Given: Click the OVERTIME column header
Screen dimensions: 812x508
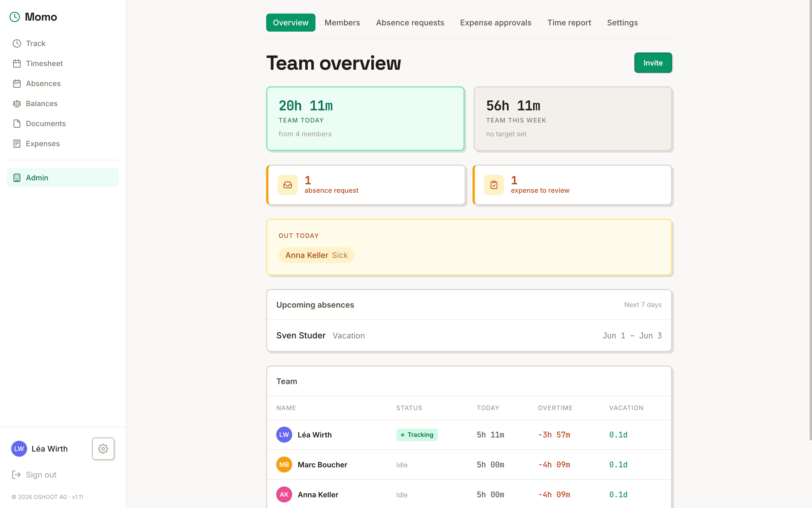Looking at the screenshot, I should (x=555, y=408).
